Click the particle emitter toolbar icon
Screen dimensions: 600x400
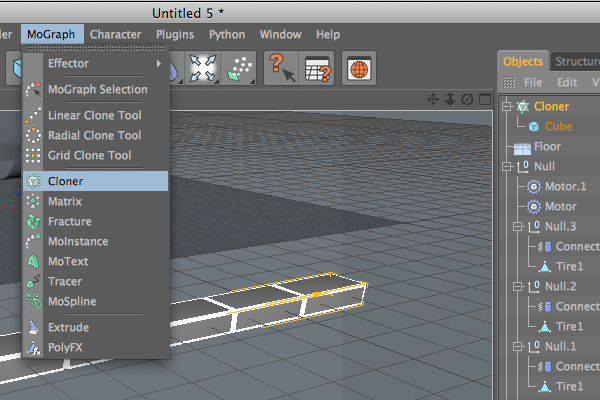[x=239, y=68]
